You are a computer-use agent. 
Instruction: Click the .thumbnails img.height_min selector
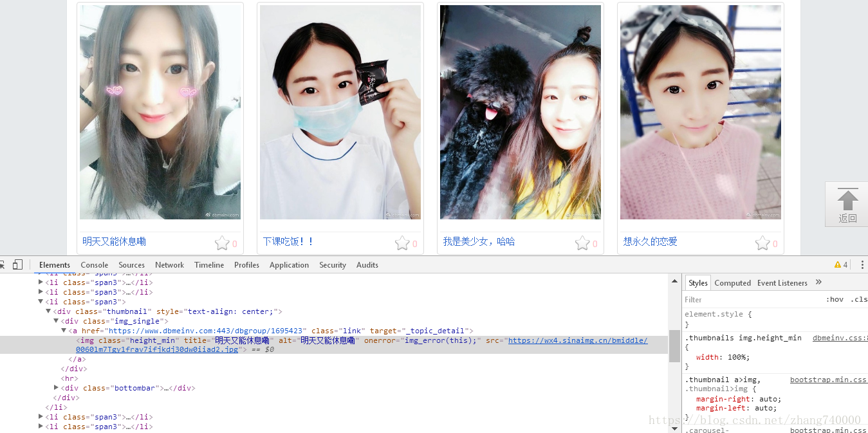(x=743, y=338)
